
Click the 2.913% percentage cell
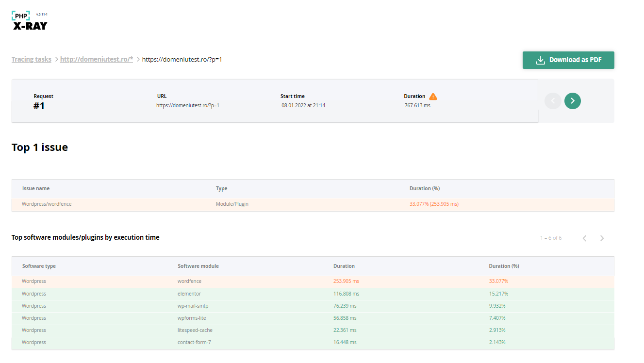coord(497,330)
